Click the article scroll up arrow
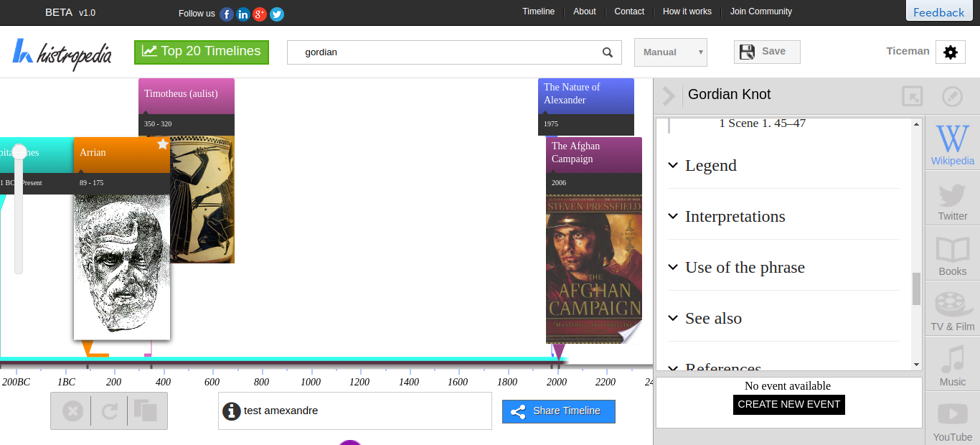The height and width of the screenshot is (445, 980). pyautogui.click(x=916, y=124)
